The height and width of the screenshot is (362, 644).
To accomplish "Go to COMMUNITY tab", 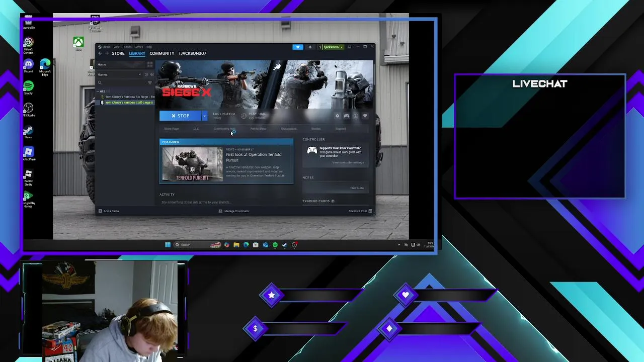I will (x=162, y=53).
